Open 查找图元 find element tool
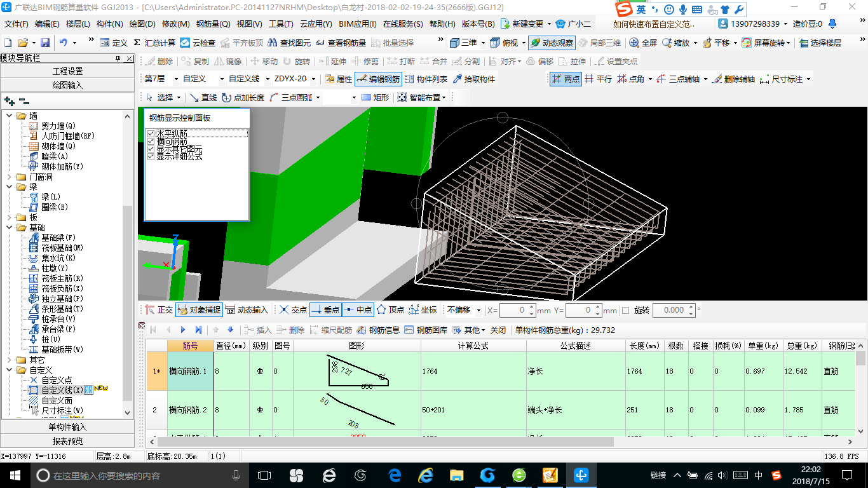This screenshot has width=868, height=488. pos(289,43)
